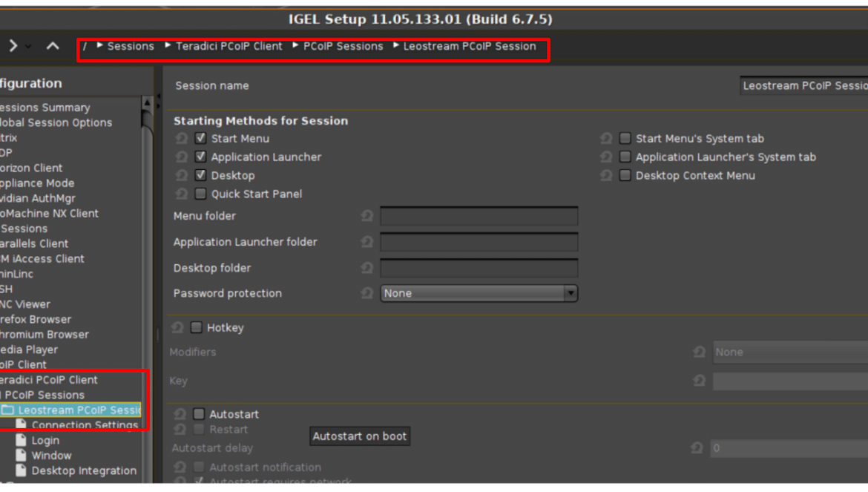Go to Sessions in the breadcrumb path
This screenshot has width=868, height=492.
pyautogui.click(x=131, y=46)
